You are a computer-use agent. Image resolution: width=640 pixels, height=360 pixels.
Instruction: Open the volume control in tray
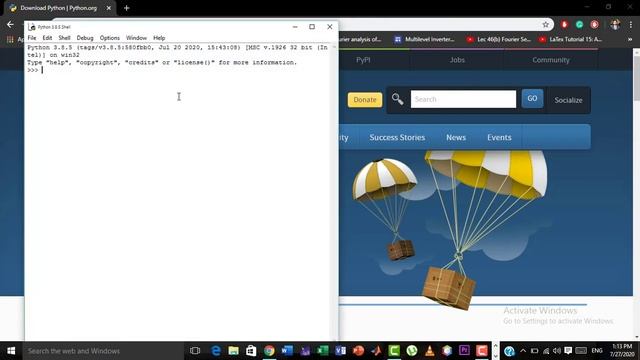click(x=557, y=351)
